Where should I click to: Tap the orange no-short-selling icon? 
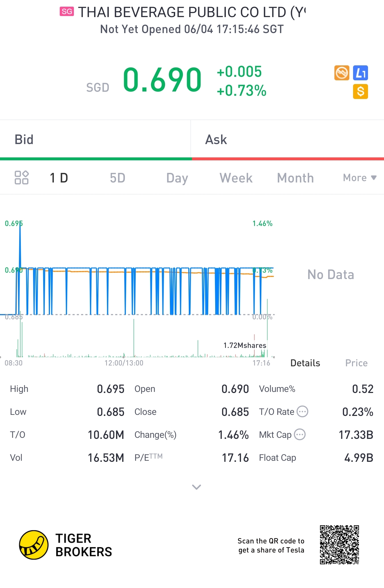point(342,73)
